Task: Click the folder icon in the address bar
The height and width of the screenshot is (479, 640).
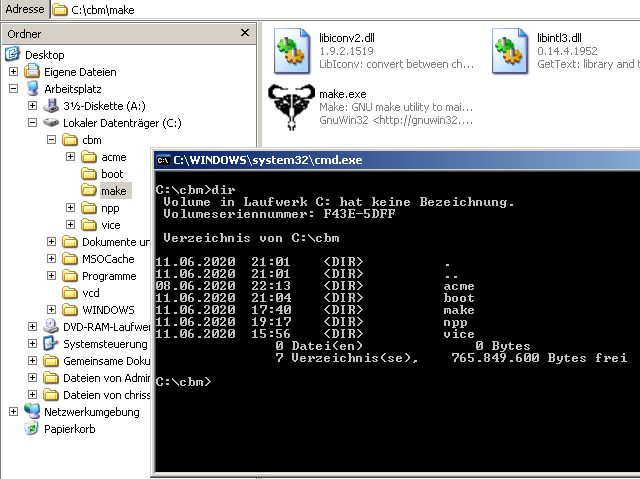Action: 60,10
